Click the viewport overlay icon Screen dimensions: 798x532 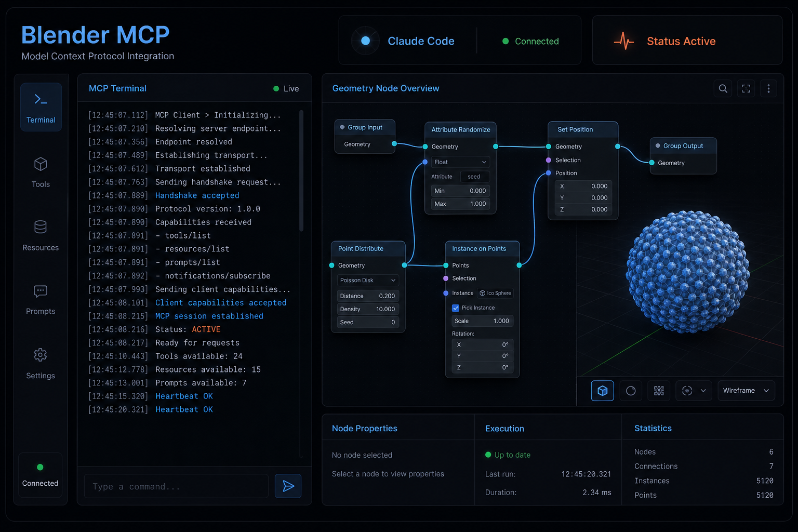pos(687,391)
